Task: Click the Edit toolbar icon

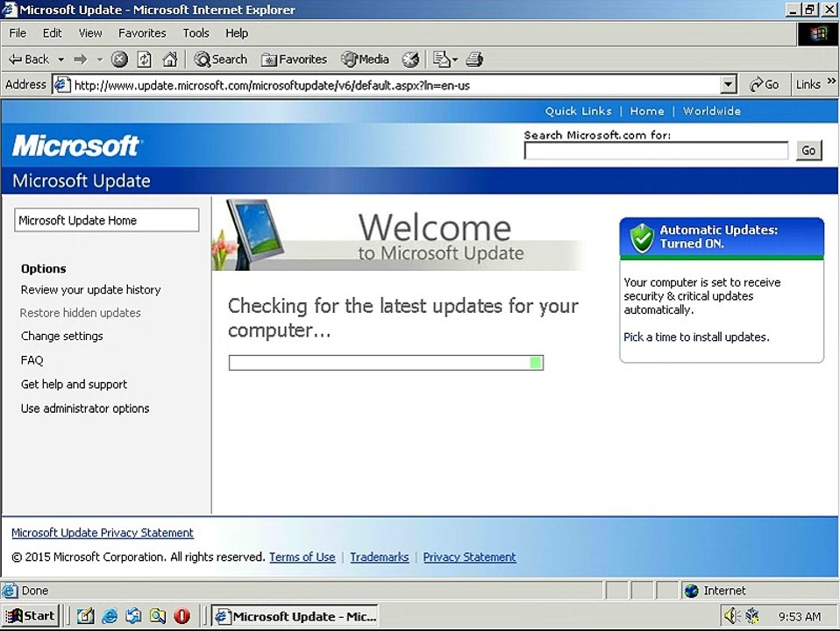Action: pyautogui.click(x=441, y=59)
